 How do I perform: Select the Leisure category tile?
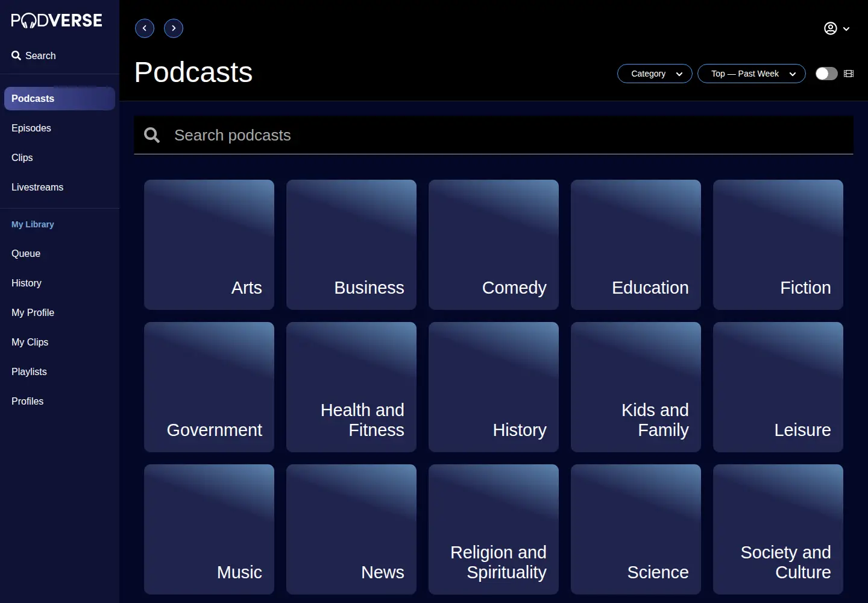[x=778, y=387]
